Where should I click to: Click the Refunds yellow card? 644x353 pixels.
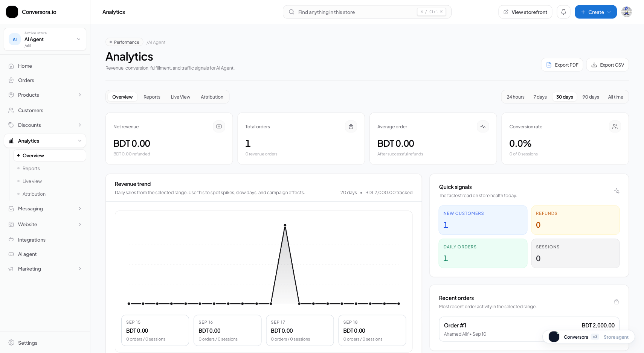[x=575, y=220]
